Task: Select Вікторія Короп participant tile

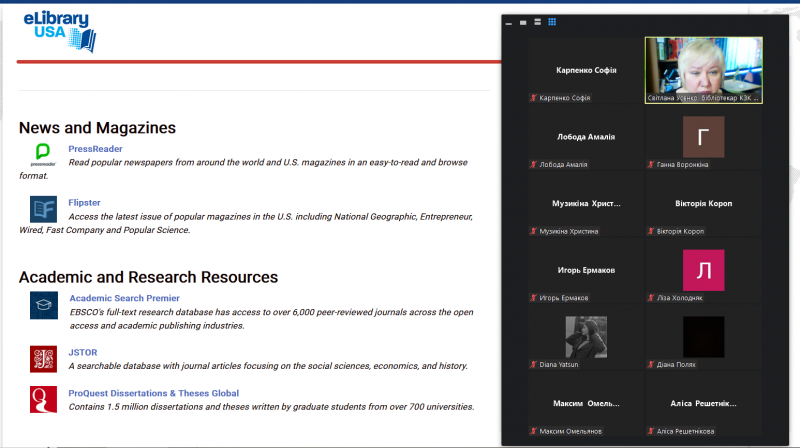Action: point(704,203)
